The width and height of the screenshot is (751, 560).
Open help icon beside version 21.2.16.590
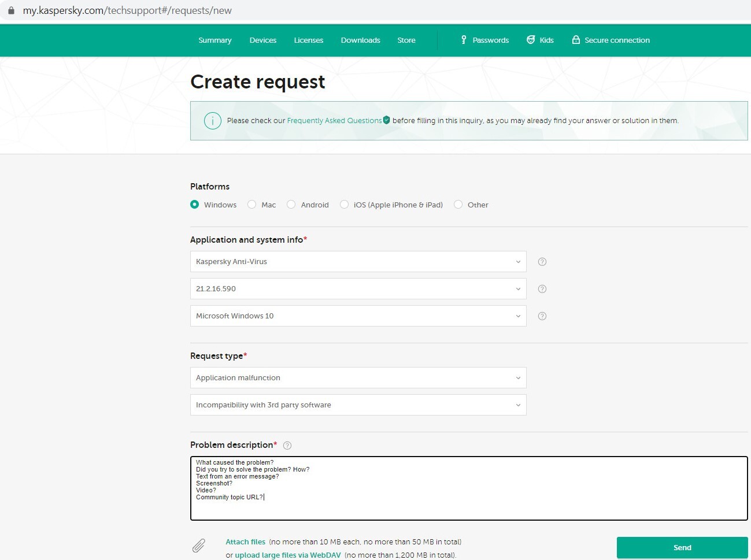point(542,289)
